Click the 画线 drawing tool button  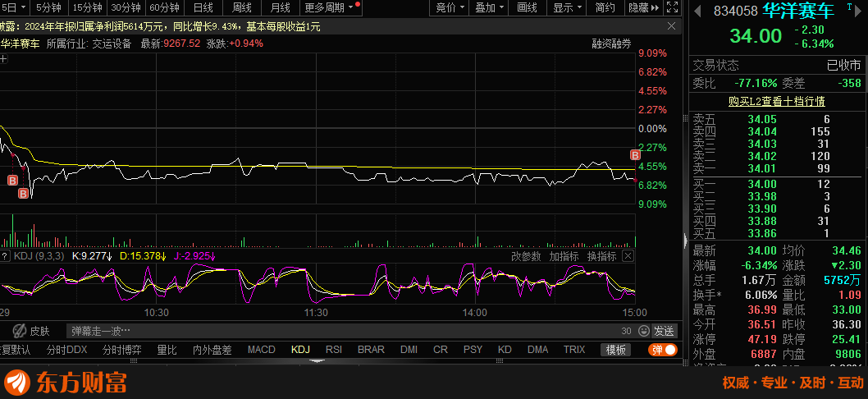tap(527, 7)
